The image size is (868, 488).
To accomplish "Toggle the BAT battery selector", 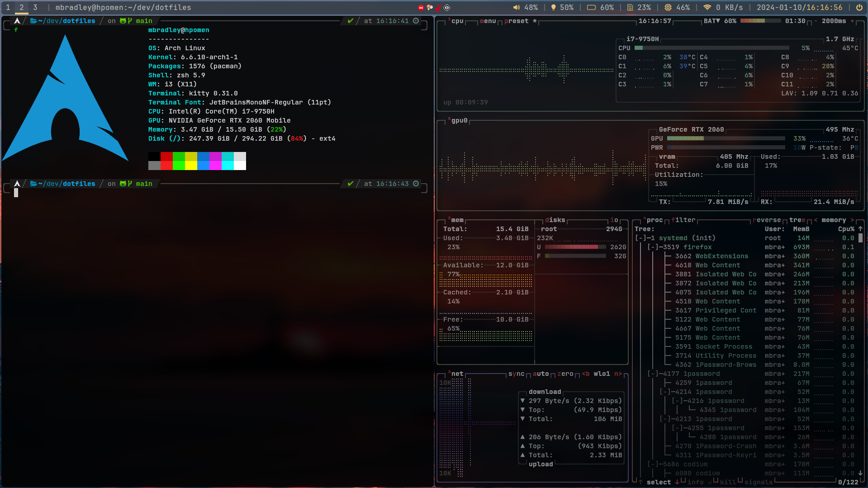I will 712,21.
